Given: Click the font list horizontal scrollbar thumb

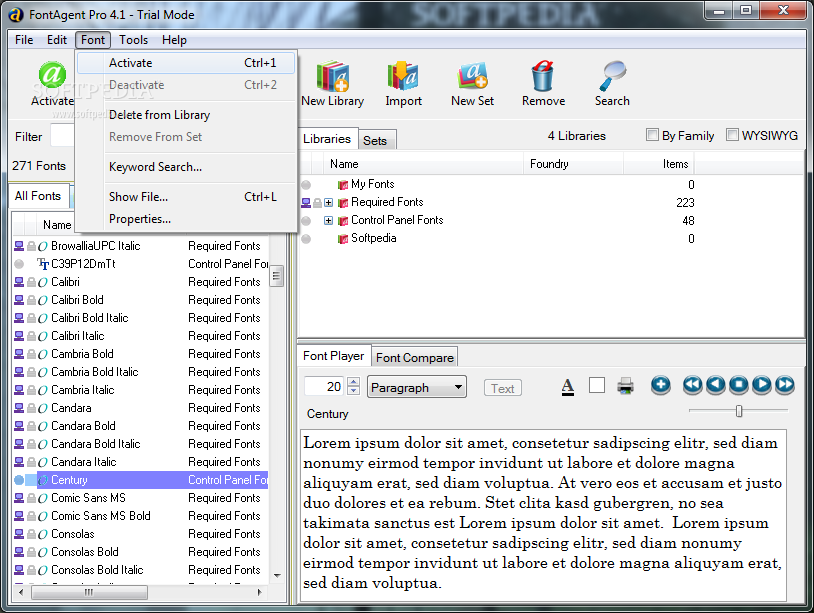Looking at the screenshot, I should point(89,592).
